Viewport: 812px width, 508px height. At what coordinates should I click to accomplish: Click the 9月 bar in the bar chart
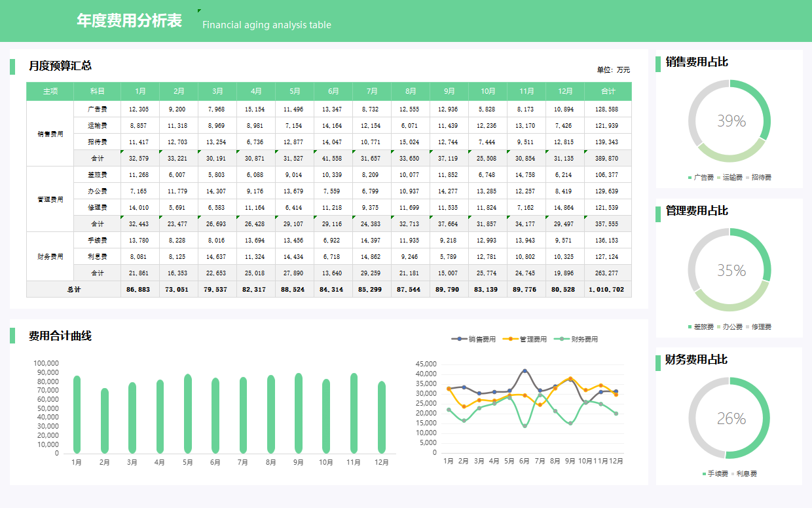pos(299,413)
